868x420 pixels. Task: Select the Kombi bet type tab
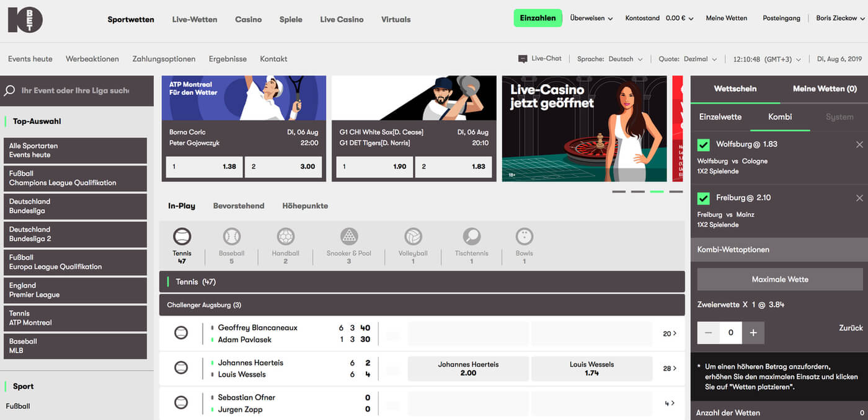[780, 116]
